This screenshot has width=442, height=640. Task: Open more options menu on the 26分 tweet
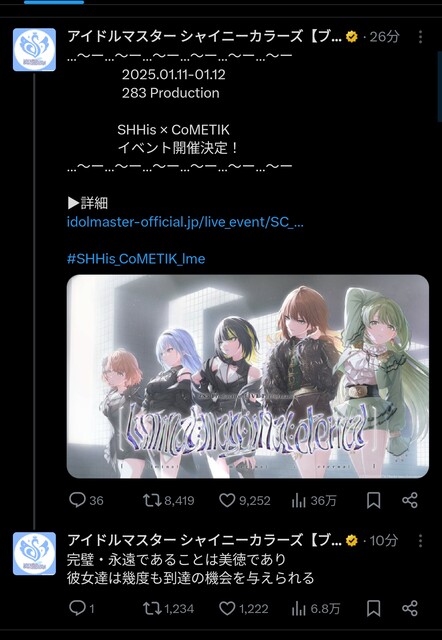[420, 37]
